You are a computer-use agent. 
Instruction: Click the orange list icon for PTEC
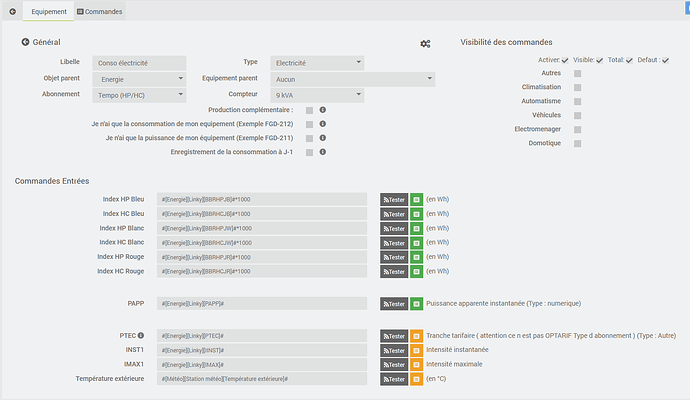pos(416,336)
